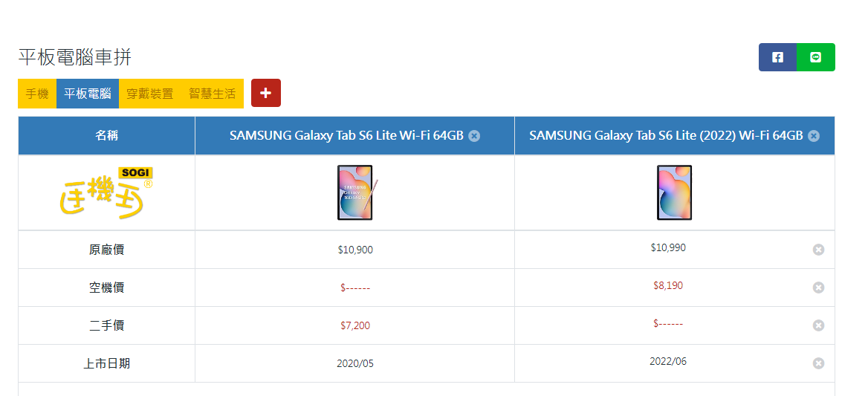Hide the 上市日期 row
The height and width of the screenshot is (396, 868).
click(x=818, y=363)
